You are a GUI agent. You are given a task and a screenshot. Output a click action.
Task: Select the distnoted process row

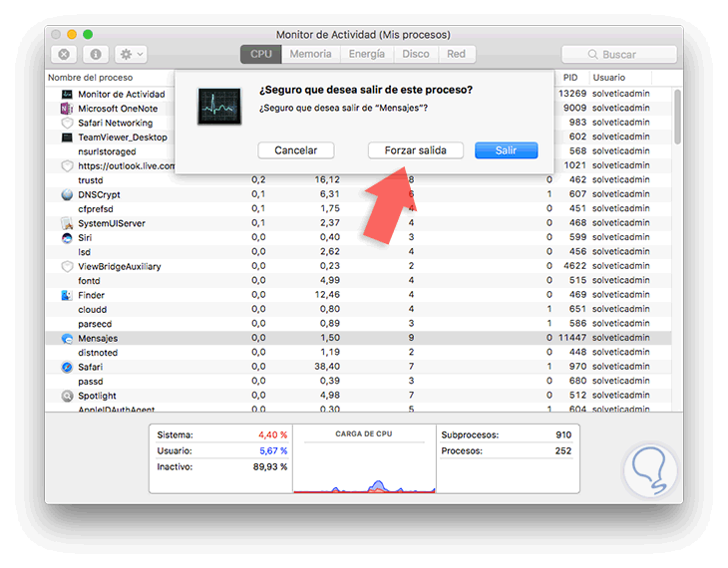358,353
